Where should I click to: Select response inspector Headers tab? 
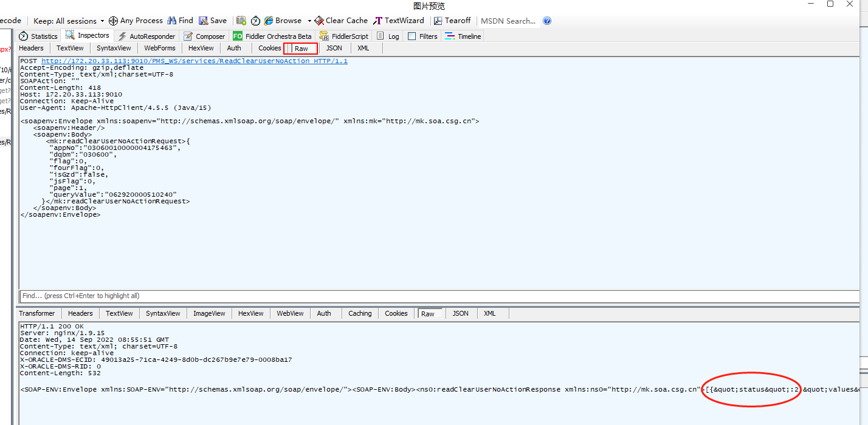(80, 313)
